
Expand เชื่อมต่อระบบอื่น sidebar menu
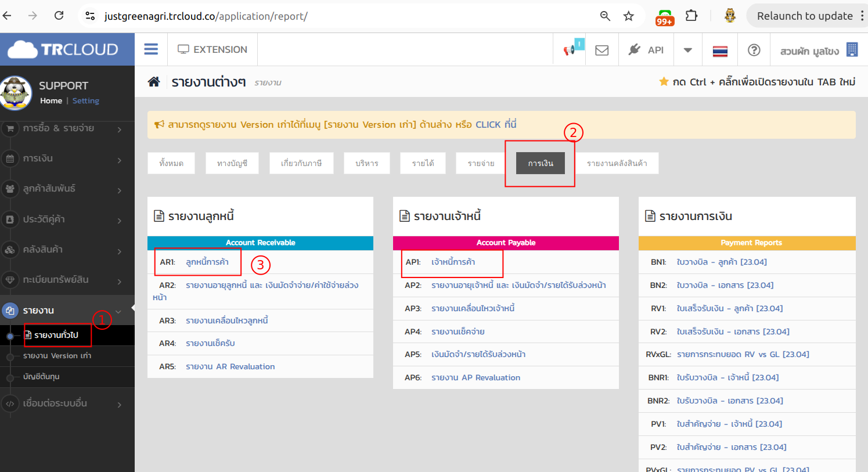click(67, 403)
